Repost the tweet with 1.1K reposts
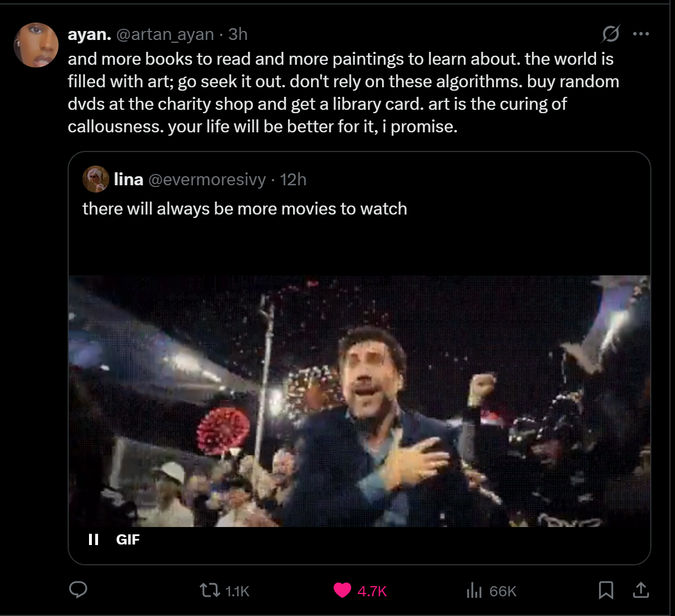The image size is (675, 616). (x=224, y=591)
